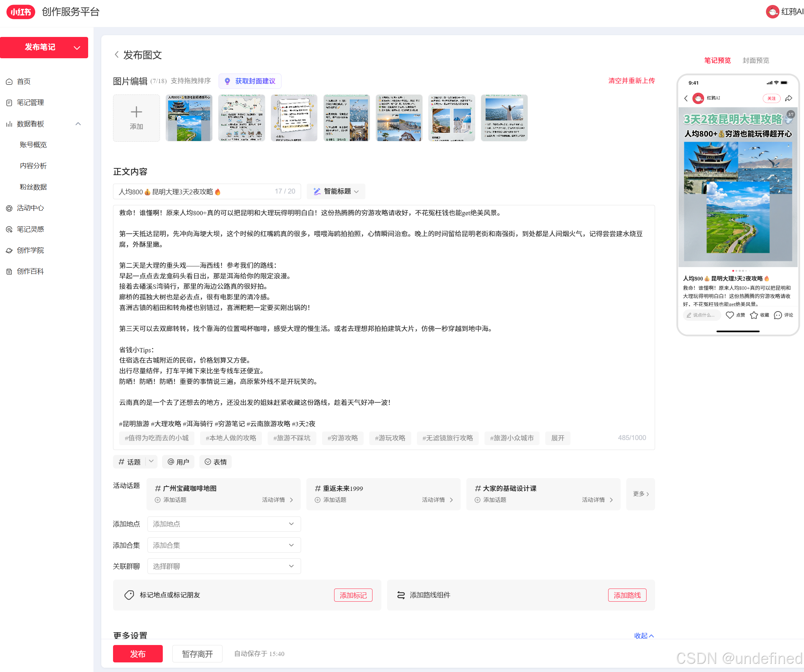Add the 广州宝藏咖啡地图 activity topic

(171, 500)
